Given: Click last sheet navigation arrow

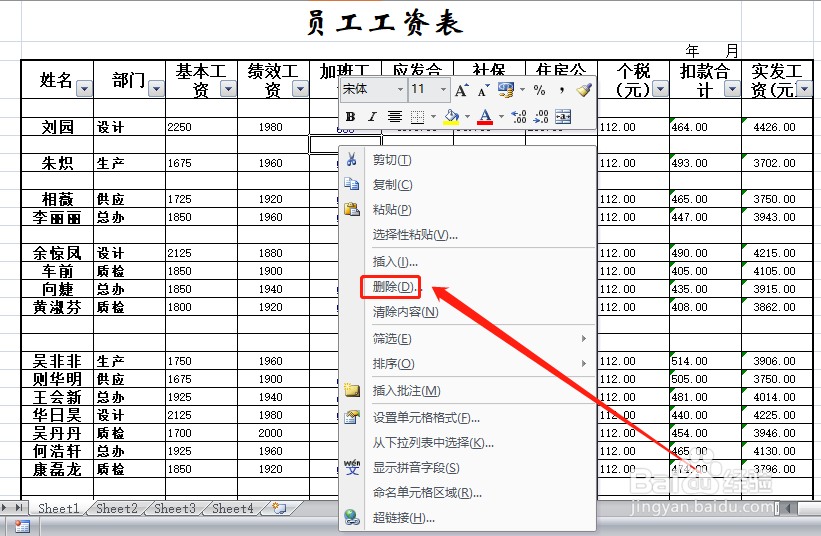Looking at the screenshot, I should (18, 507).
